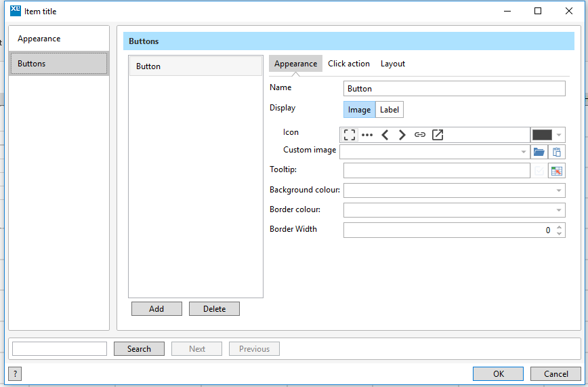The width and height of the screenshot is (588, 387).
Task: Expand the Custom image dropdown
Action: pyautogui.click(x=524, y=152)
